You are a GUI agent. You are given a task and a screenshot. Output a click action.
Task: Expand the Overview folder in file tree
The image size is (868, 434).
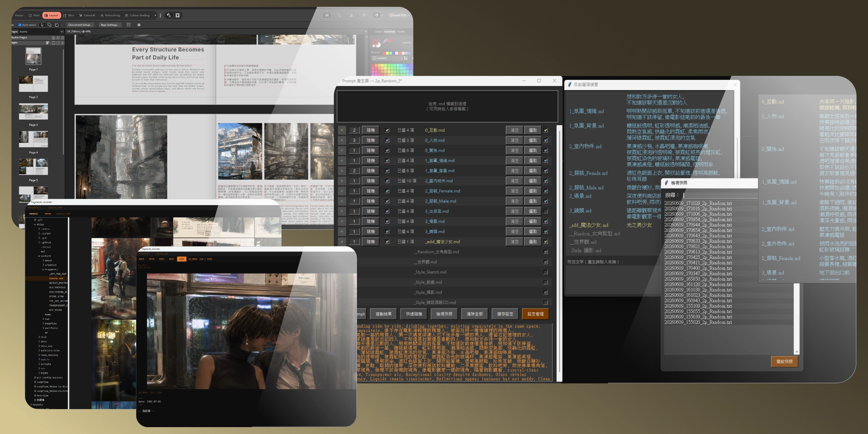[35, 396]
